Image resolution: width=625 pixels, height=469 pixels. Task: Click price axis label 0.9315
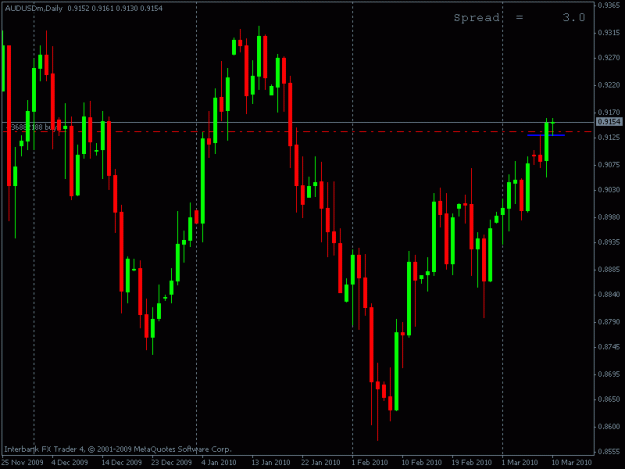click(609, 33)
